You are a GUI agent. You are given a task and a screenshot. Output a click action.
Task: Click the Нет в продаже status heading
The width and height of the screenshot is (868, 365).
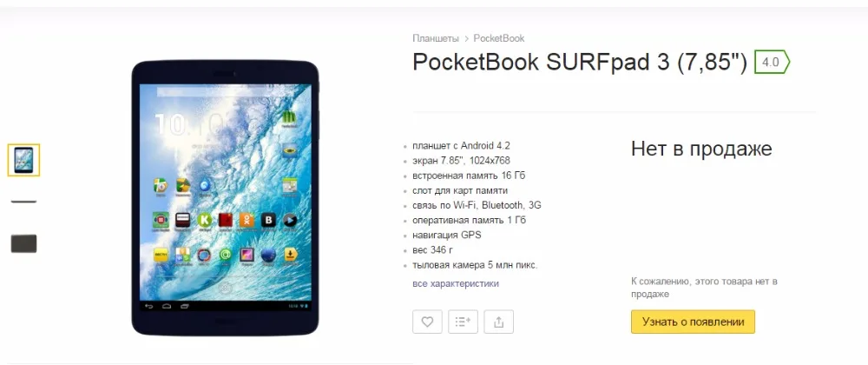tap(701, 149)
